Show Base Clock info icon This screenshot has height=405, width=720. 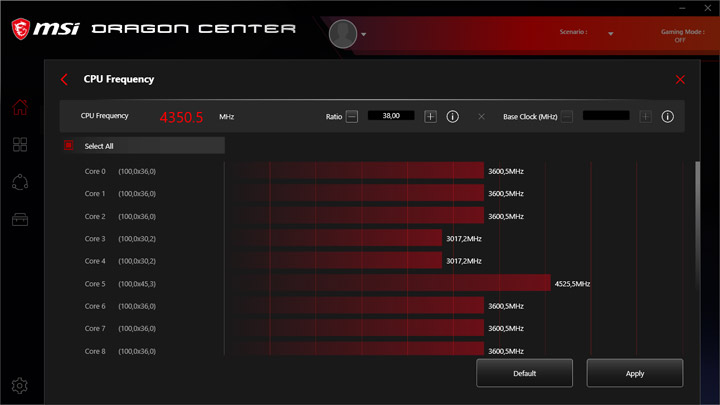pyautogui.click(x=668, y=117)
